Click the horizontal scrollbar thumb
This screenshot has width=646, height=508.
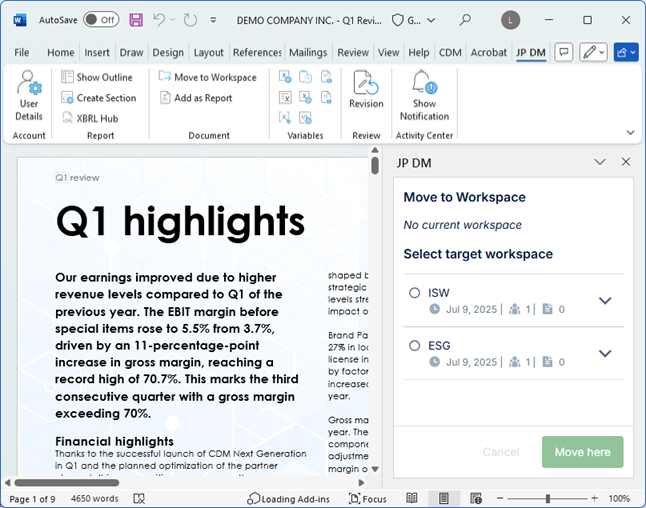tap(67, 482)
